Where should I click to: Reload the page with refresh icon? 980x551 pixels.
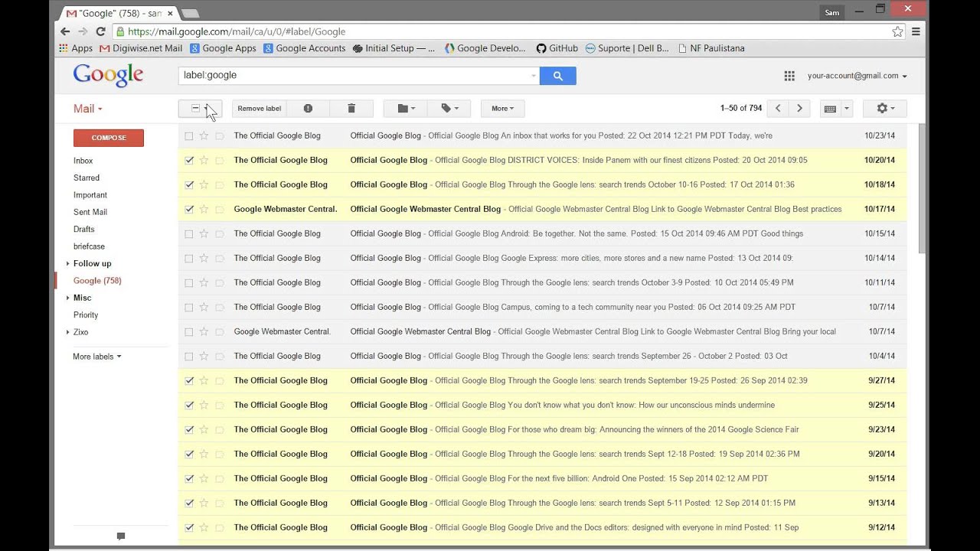point(100,31)
